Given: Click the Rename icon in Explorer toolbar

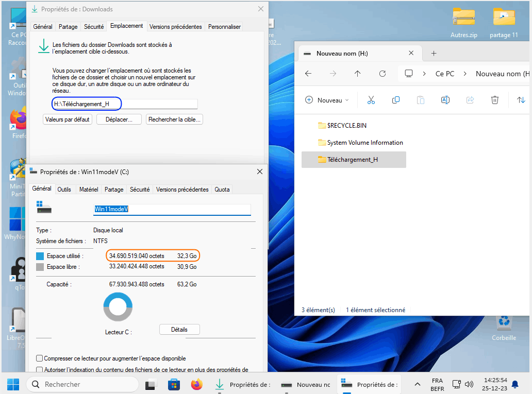Looking at the screenshot, I should click(445, 100).
